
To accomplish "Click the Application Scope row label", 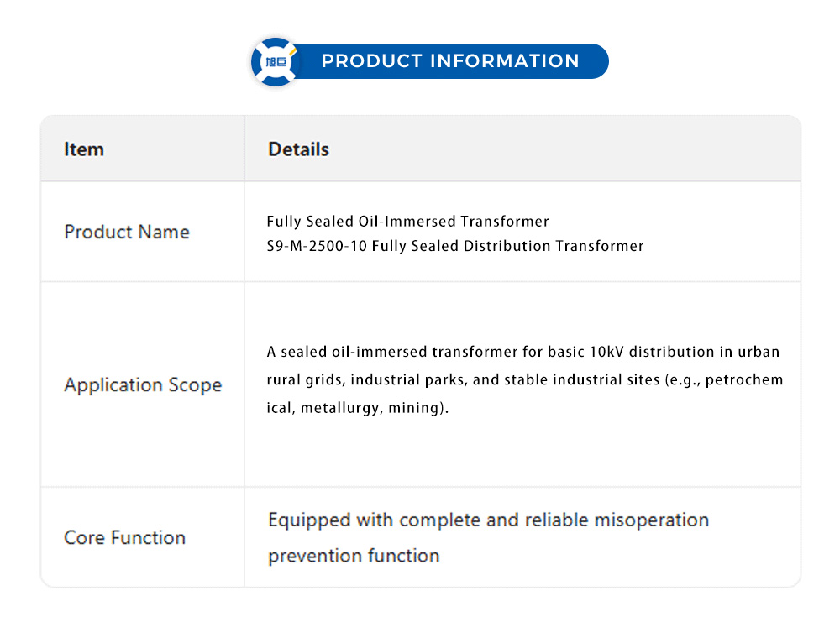I will pos(143,385).
